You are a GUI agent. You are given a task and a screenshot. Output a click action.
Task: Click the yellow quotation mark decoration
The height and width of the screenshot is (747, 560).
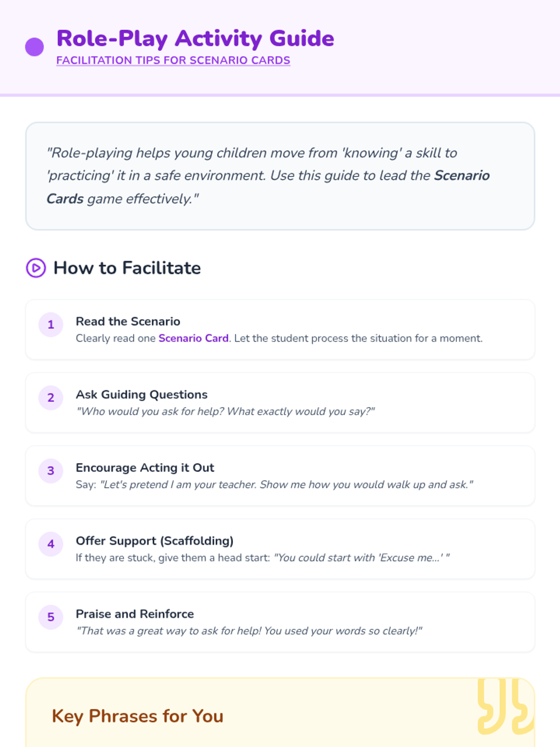coord(505,706)
